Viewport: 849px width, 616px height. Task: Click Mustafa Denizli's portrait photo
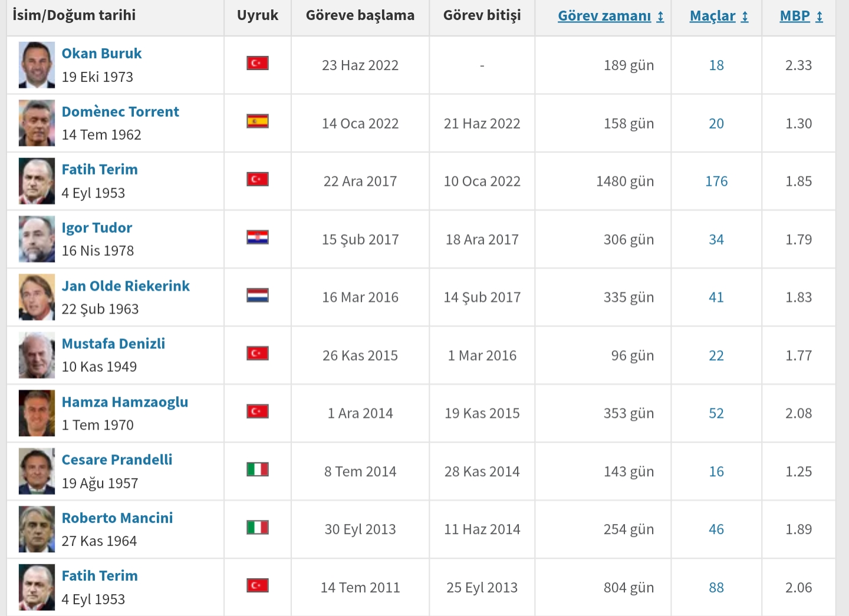37,355
